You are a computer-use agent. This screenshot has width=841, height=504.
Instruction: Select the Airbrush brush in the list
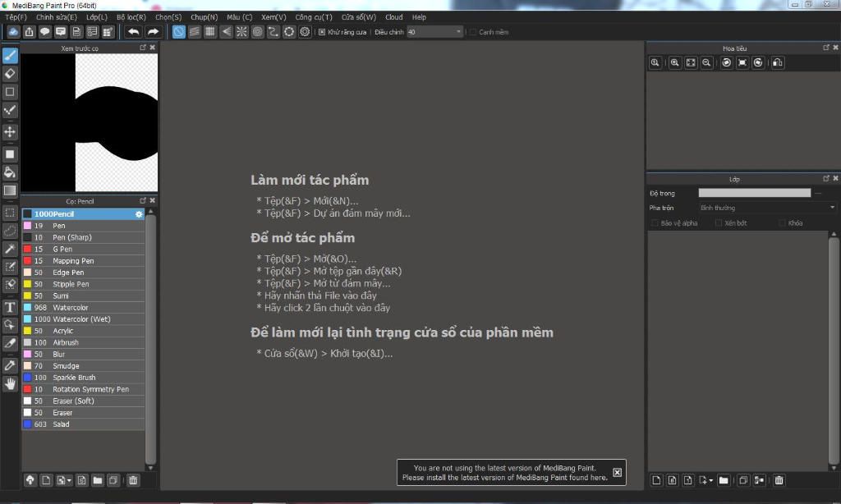tap(83, 342)
